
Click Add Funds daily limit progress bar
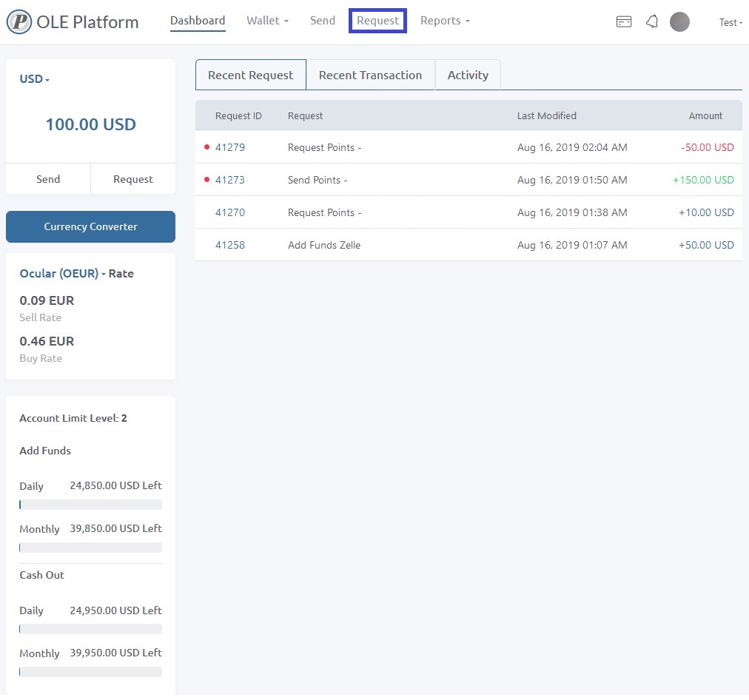91,505
